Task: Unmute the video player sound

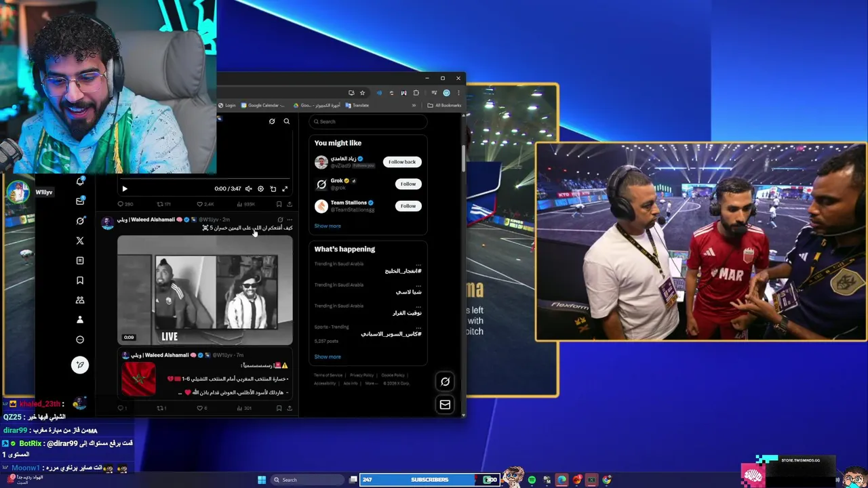Action: tap(248, 189)
